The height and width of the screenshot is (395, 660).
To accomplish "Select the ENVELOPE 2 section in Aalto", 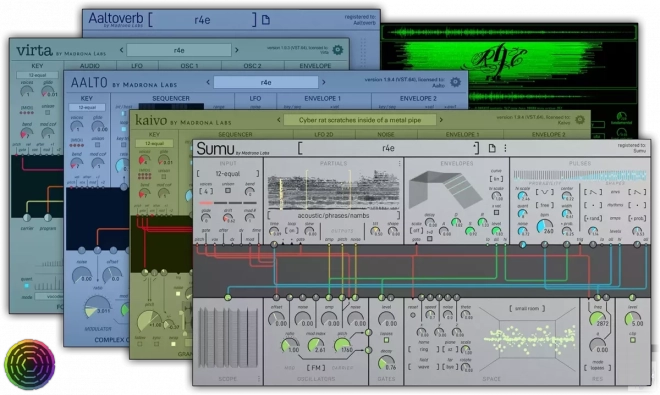I will [418, 98].
